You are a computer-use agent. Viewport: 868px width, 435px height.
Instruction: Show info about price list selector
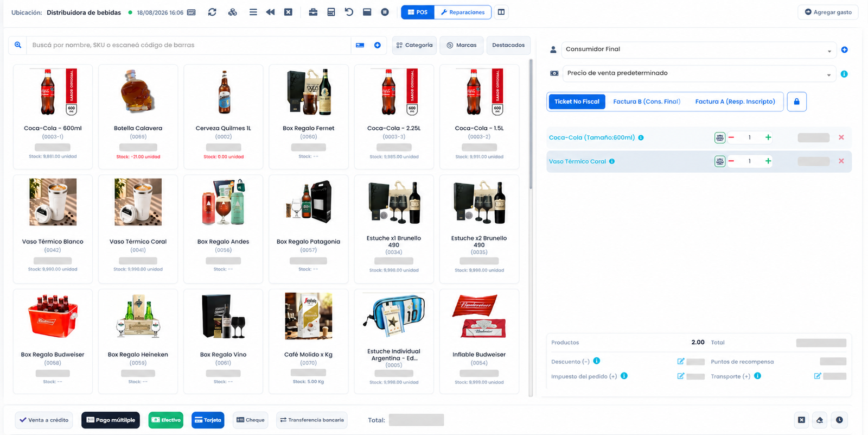(x=844, y=74)
